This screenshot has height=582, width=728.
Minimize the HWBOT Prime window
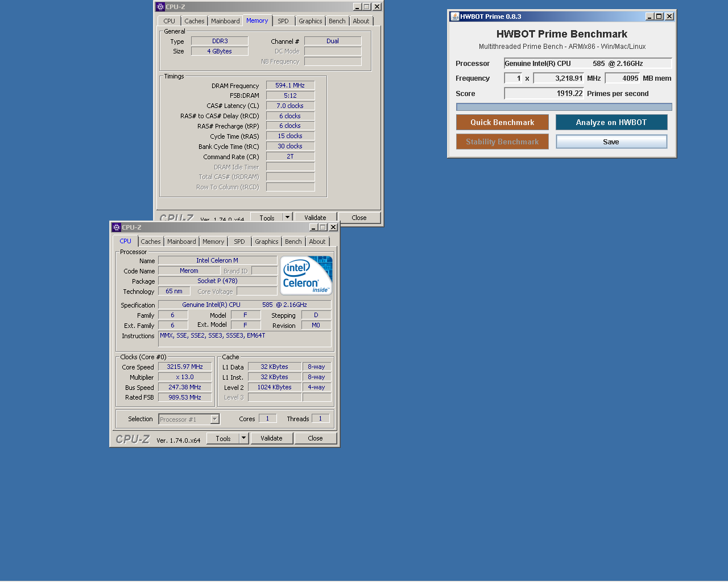click(650, 16)
